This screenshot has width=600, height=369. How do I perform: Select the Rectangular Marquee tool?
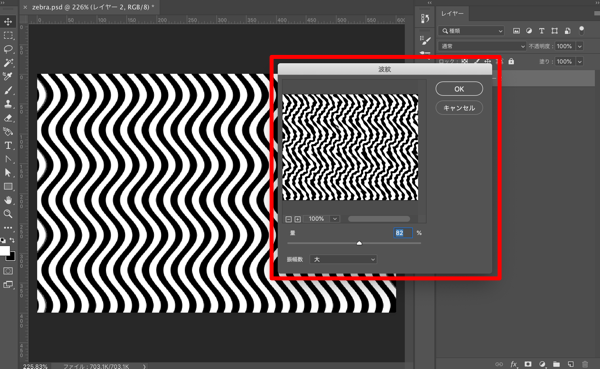[8, 36]
